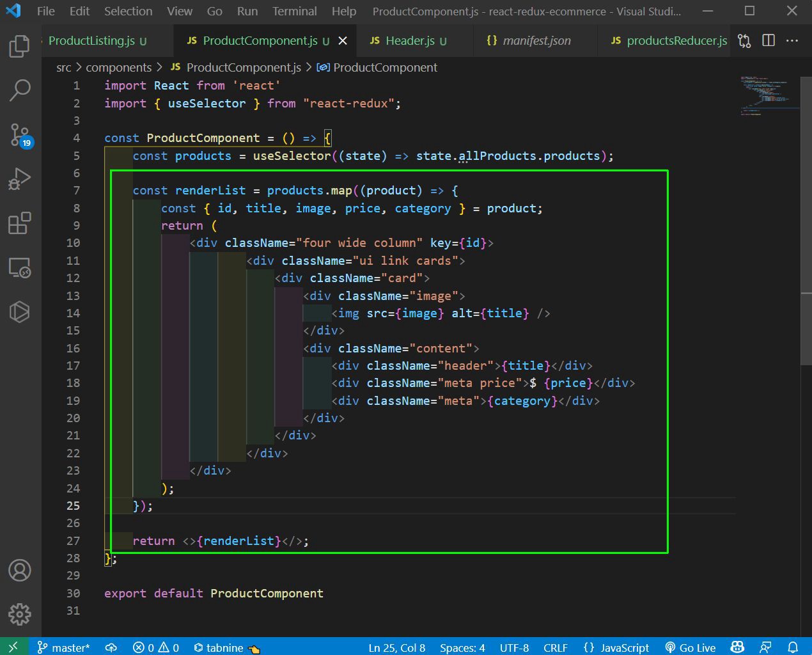This screenshot has height=655, width=812.
Task: Open the File menu
Action: (x=46, y=11)
